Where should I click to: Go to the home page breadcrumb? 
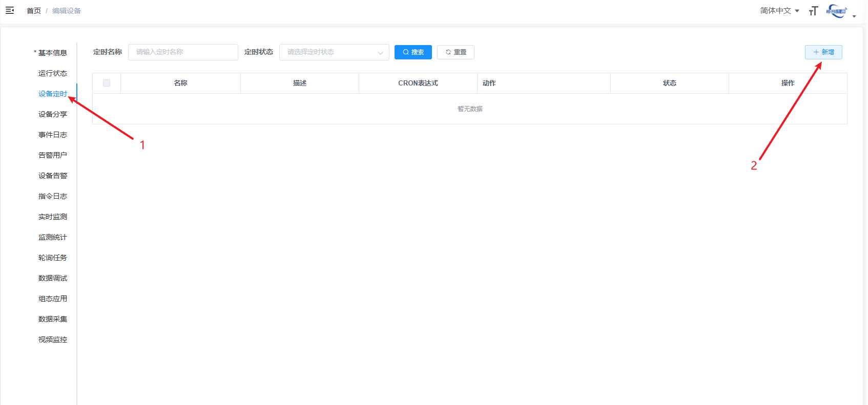(x=34, y=11)
